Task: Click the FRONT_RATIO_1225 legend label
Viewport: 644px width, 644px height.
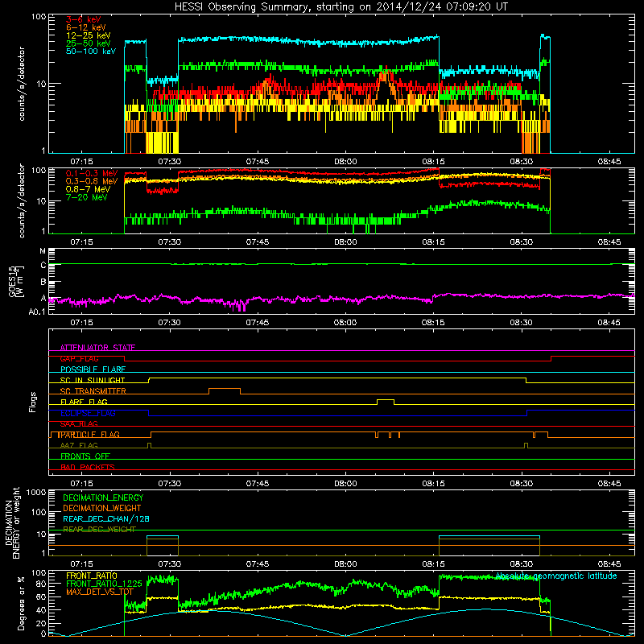Action: click(104, 584)
